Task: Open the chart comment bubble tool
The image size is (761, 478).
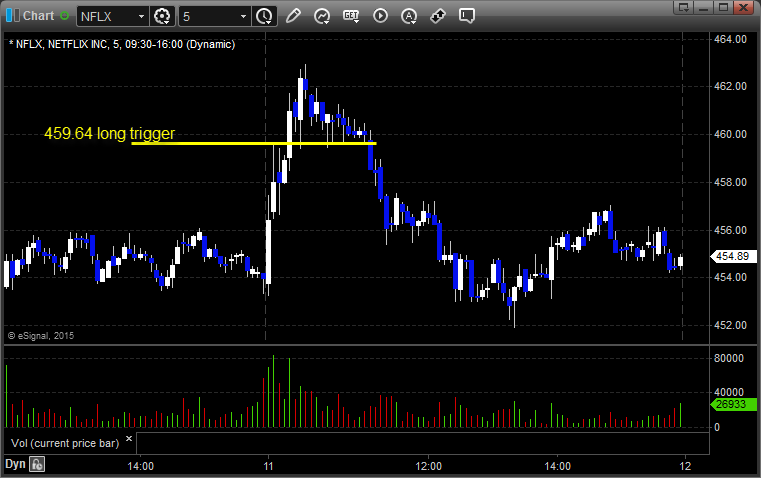Action: [467, 16]
